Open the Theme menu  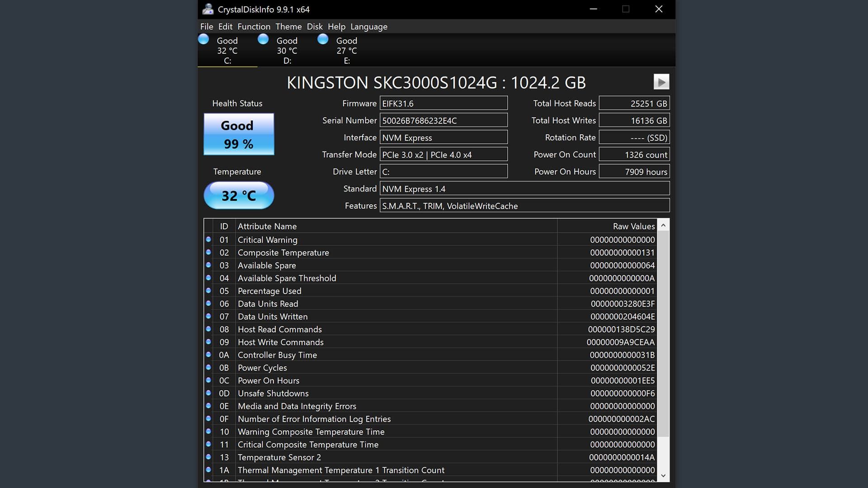coord(288,27)
